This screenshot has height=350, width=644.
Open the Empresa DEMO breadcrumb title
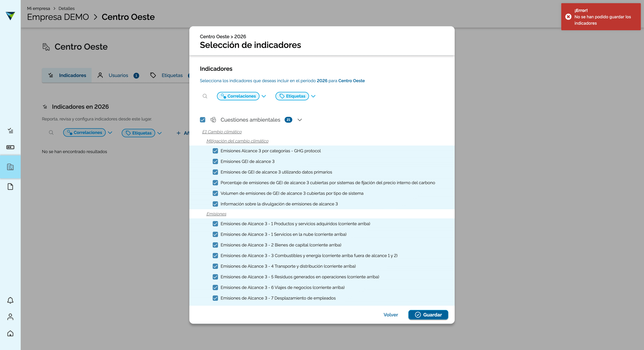tap(58, 17)
